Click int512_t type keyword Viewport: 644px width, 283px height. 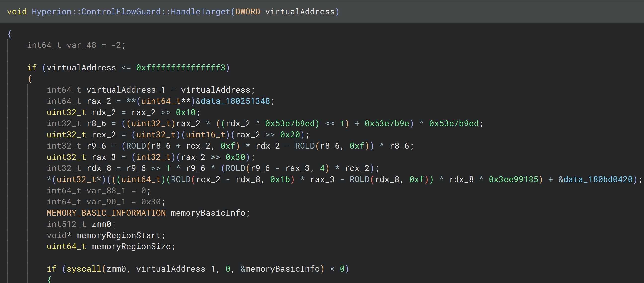coord(67,224)
